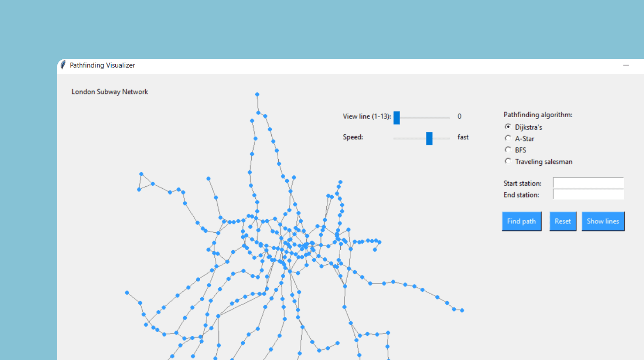Click the 'Pathfinding Visualizer' window title
Screen dimensions: 644x360
coord(102,65)
